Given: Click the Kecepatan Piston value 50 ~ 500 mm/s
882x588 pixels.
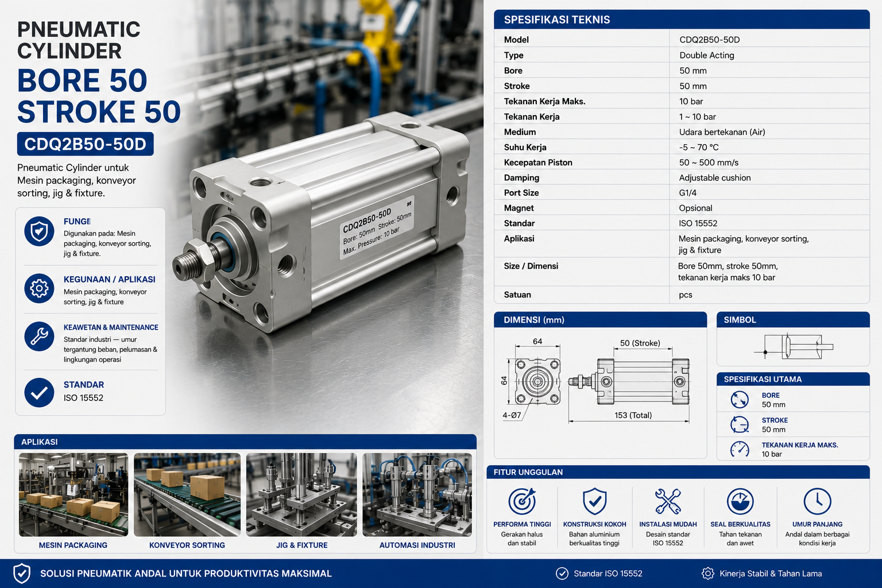Looking at the screenshot, I should point(709,163).
